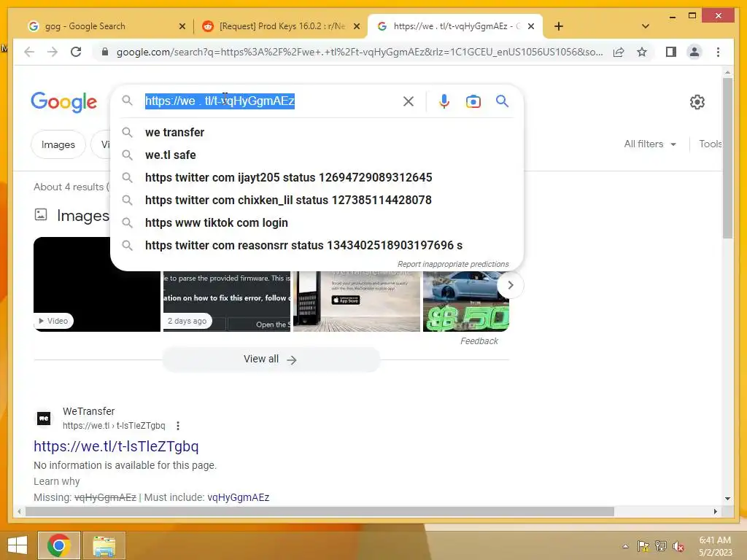The image size is (747, 560).
Task: Click the Feedback link under images
Action: pos(479,341)
